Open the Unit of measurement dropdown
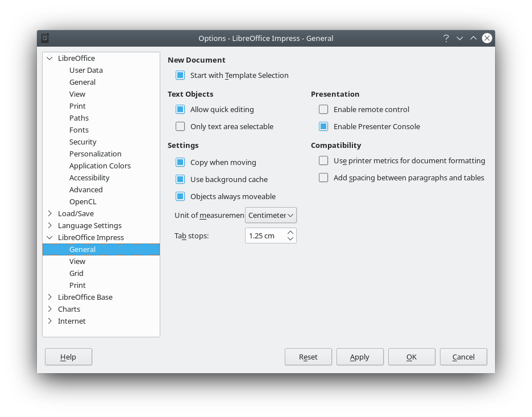 (271, 215)
